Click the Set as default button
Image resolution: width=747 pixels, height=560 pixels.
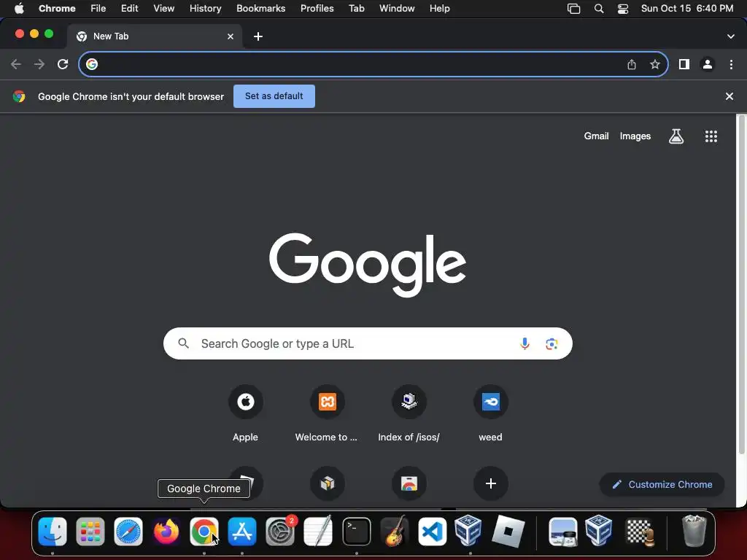[x=274, y=96]
